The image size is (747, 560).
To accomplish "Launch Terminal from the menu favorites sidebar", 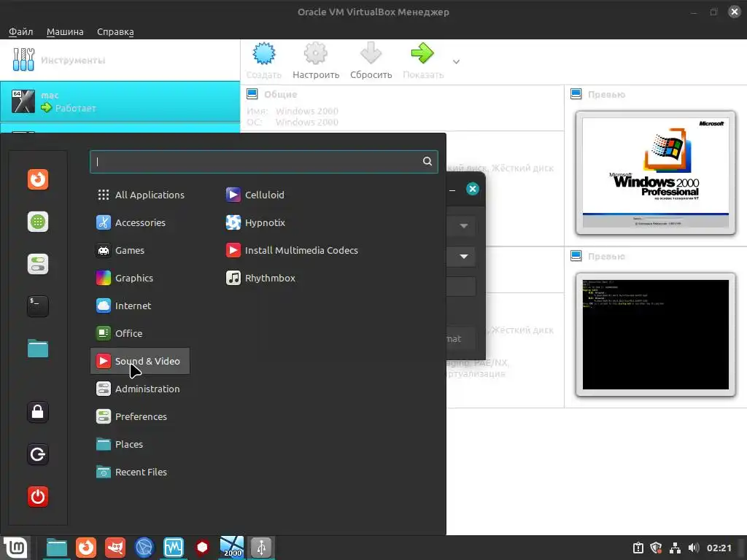I will (x=38, y=306).
